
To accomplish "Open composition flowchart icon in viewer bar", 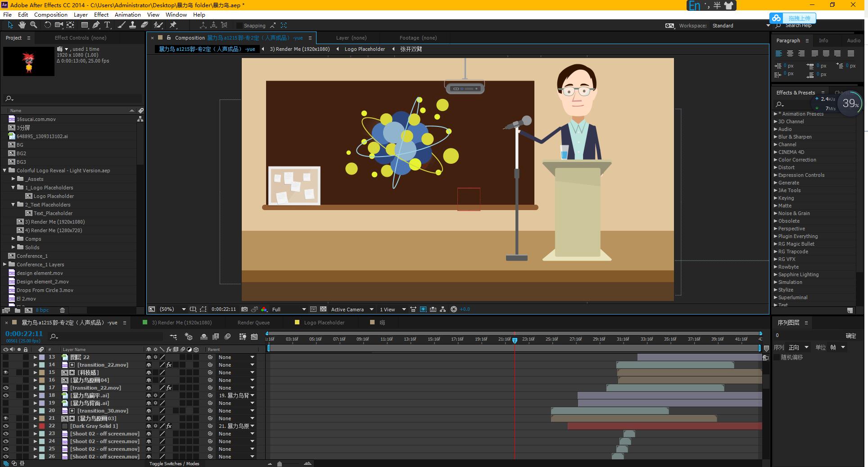I will tap(443, 309).
